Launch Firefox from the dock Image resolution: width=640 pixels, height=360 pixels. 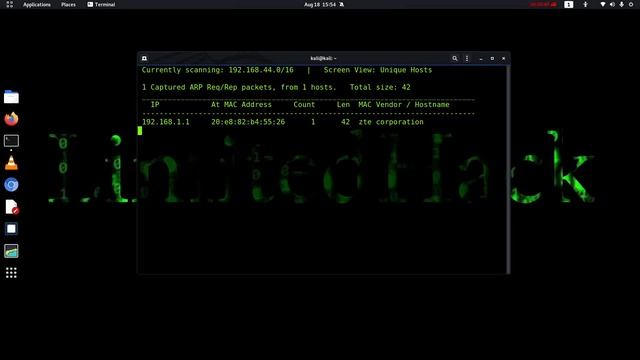[x=11, y=119]
